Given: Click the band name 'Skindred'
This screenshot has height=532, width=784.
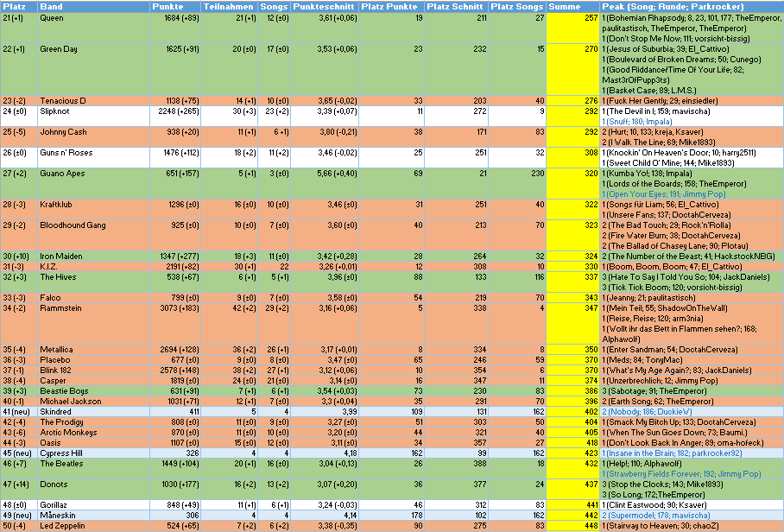Looking at the screenshot, I should click(55, 411).
